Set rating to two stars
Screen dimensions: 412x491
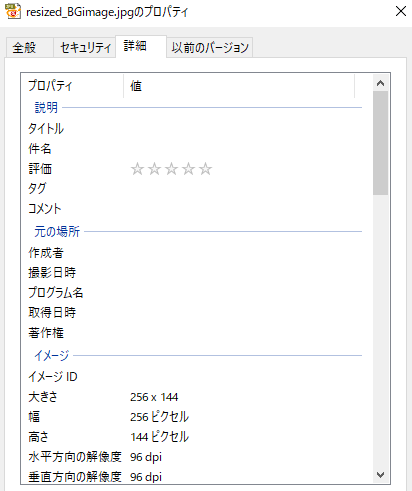[154, 169]
